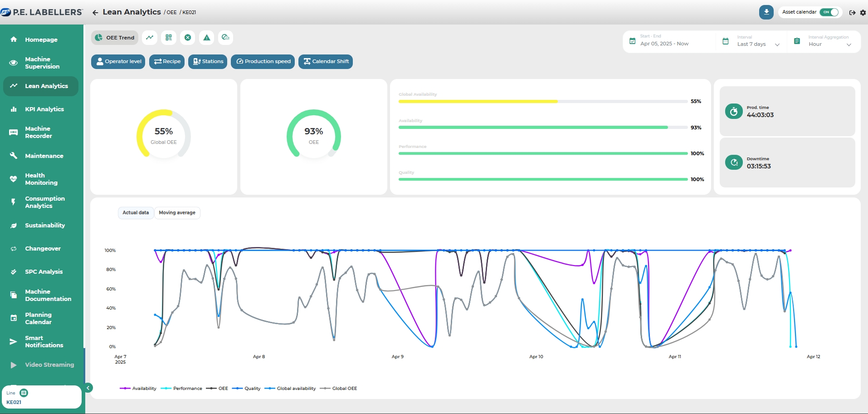Image resolution: width=868 pixels, height=414 pixels.
Task: Click the logout arrow icon
Action: (x=852, y=13)
